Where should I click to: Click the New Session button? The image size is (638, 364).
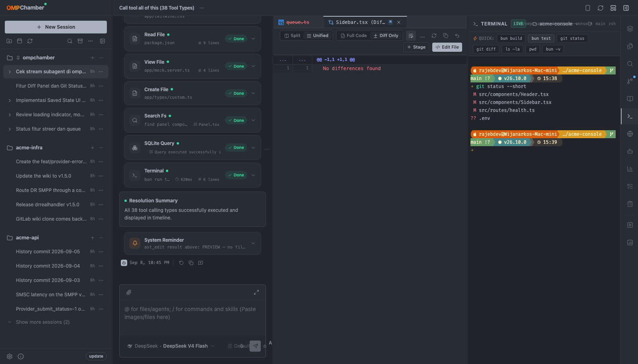click(x=56, y=27)
